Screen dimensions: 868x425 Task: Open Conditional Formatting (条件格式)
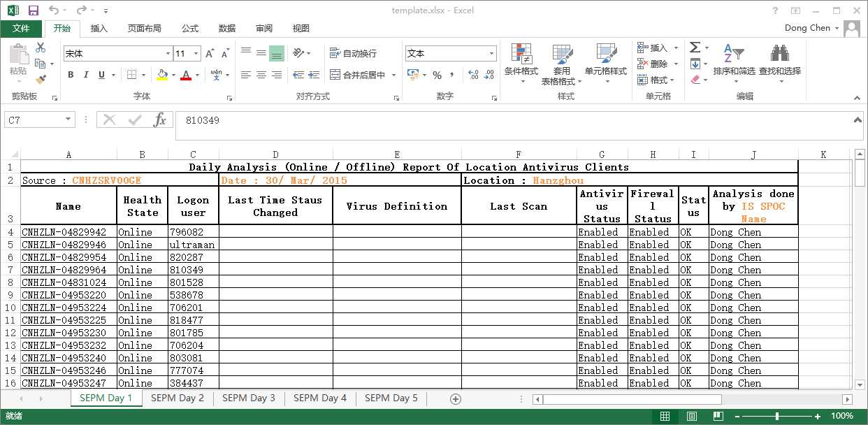pyautogui.click(x=521, y=64)
